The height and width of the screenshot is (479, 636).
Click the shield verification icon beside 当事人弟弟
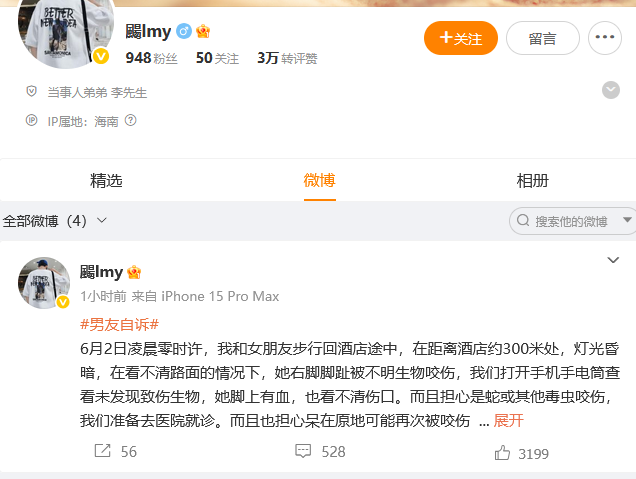click(x=31, y=92)
